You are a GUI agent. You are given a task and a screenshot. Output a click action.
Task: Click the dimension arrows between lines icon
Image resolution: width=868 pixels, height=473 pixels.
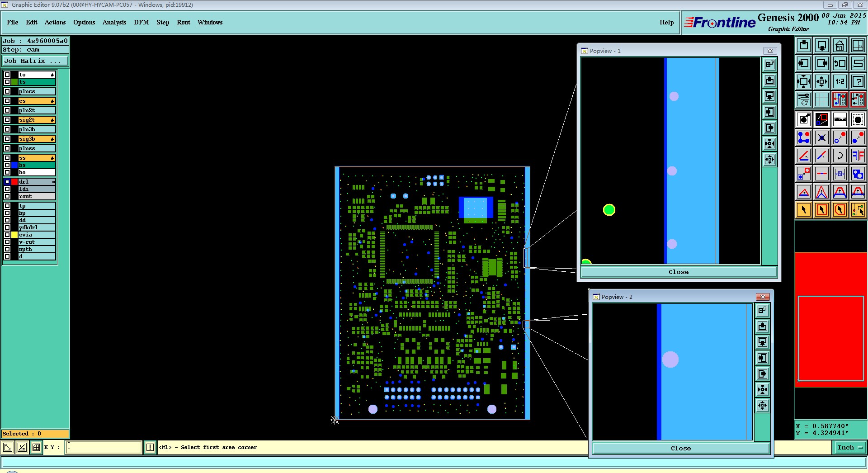point(840,174)
